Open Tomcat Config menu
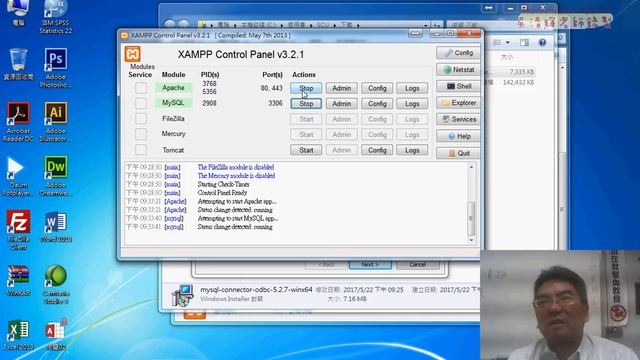The width and height of the screenshot is (640, 360). coord(377,150)
